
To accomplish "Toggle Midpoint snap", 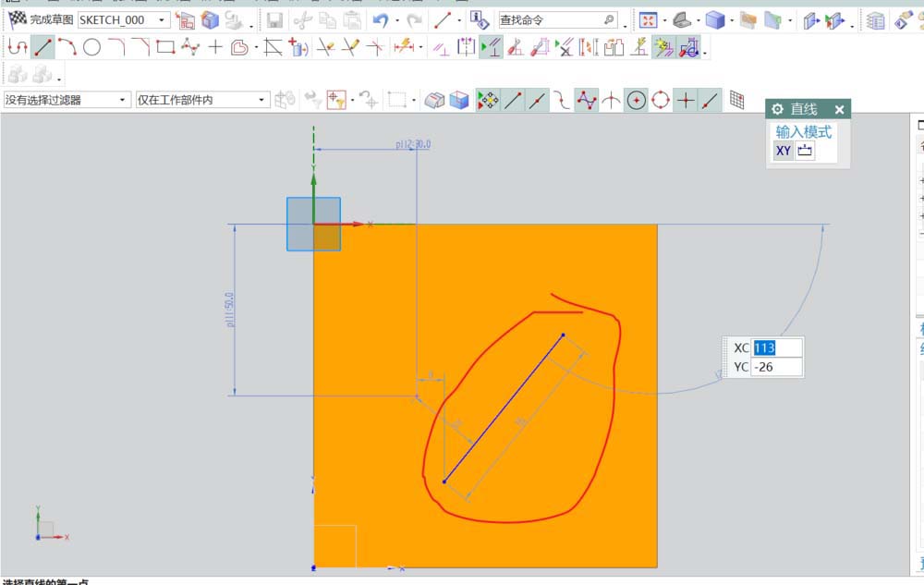I will (537, 100).
